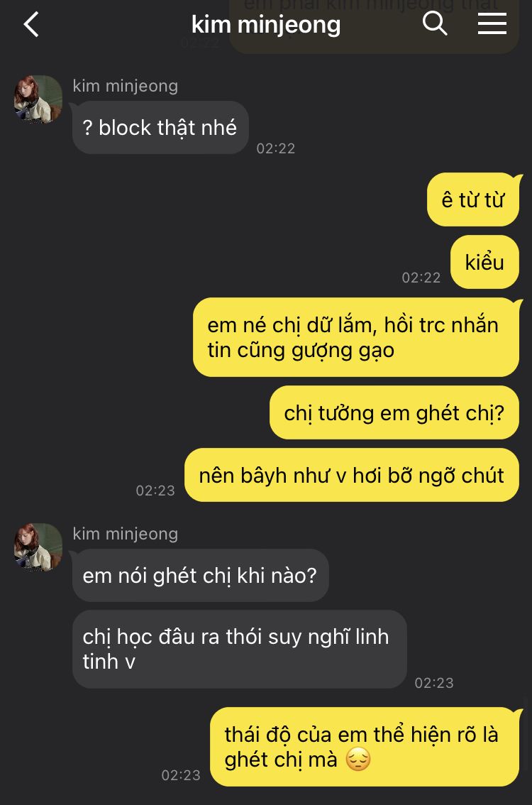Tap the 02:22 timestamp beside 'block thật nhé'

tap(276, 148)
